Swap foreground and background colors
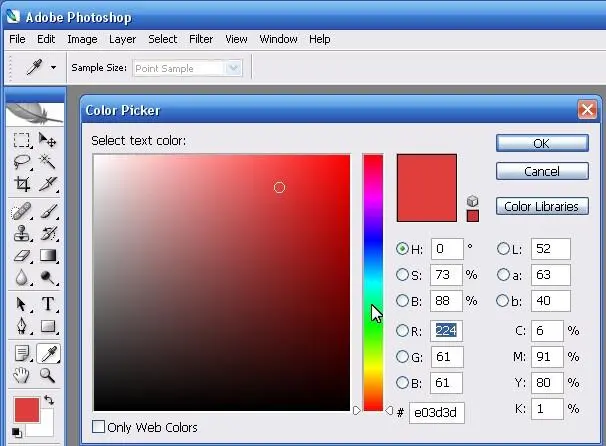This screenshot has width=606, height=446. [x=49, y=400]
